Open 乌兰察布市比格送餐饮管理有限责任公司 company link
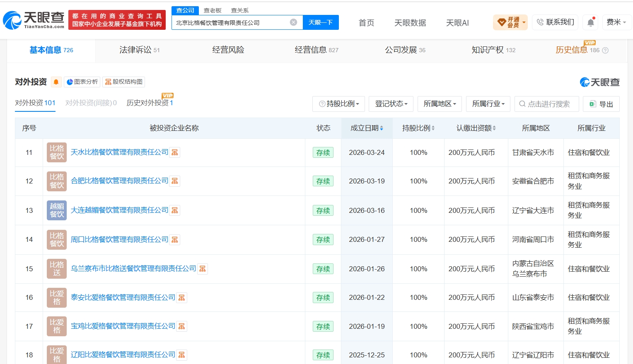This screenshot has width=633, height=364. 133,269
